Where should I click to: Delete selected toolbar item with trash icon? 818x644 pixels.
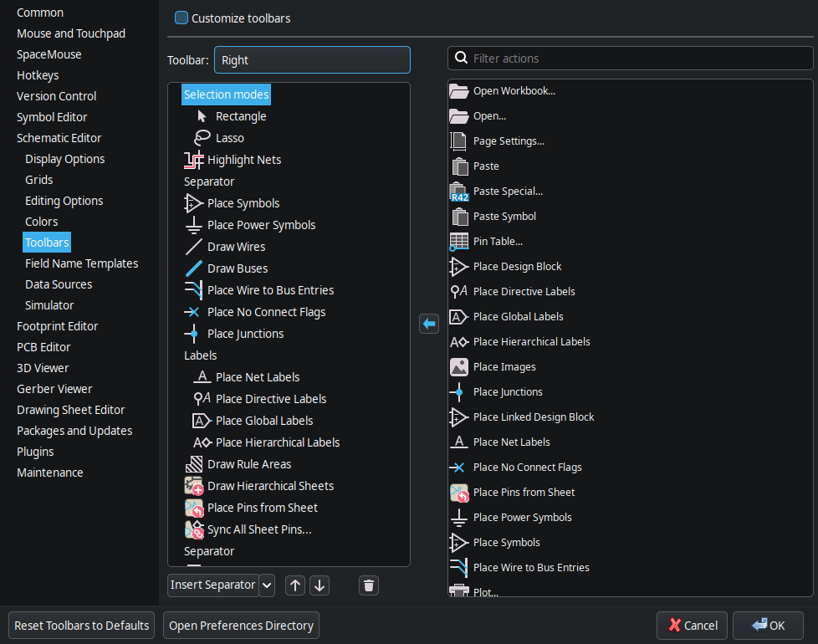point(369,585)
